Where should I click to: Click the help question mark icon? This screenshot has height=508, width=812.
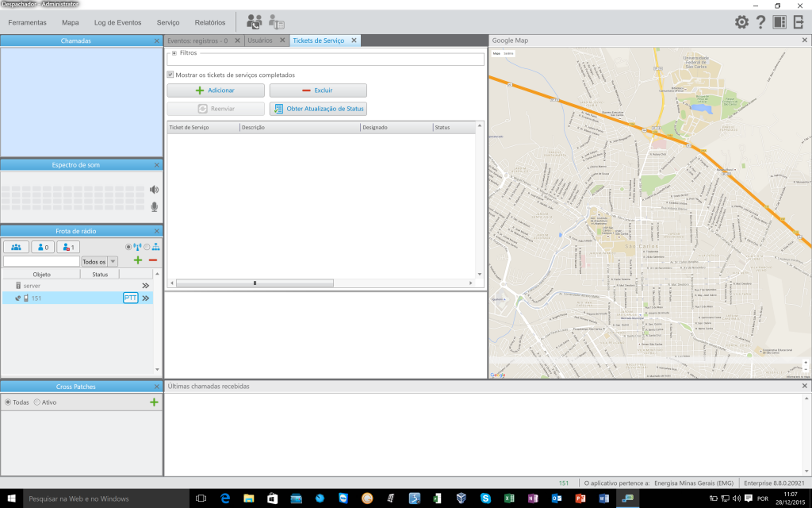(760, 22)
